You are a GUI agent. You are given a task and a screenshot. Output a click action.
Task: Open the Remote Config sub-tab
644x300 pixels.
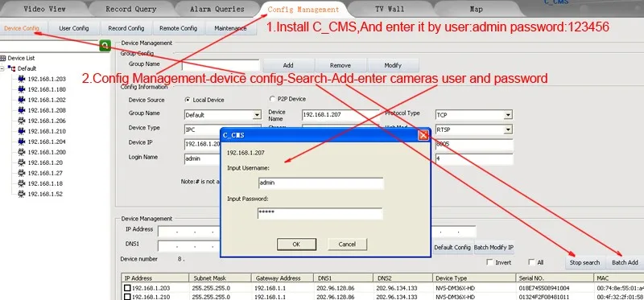[178, 28]
